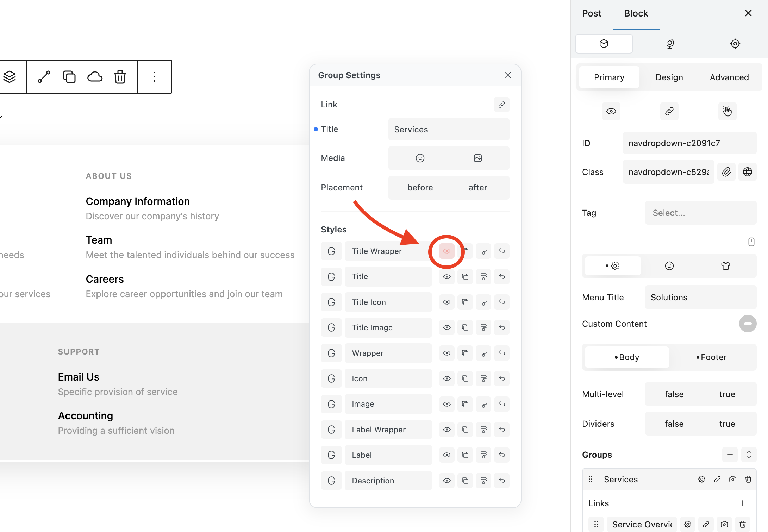Image resolution: width=768 pixels, height=532 pixels.
Task: Click the trash icon in block toolbar
Action: (x=120, y=76)
